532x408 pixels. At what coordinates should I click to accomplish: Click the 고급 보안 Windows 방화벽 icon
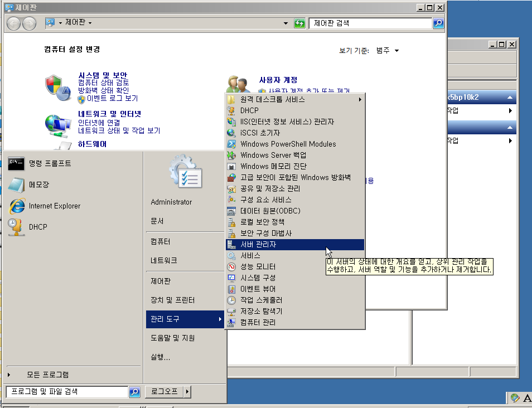coord(231,178)
